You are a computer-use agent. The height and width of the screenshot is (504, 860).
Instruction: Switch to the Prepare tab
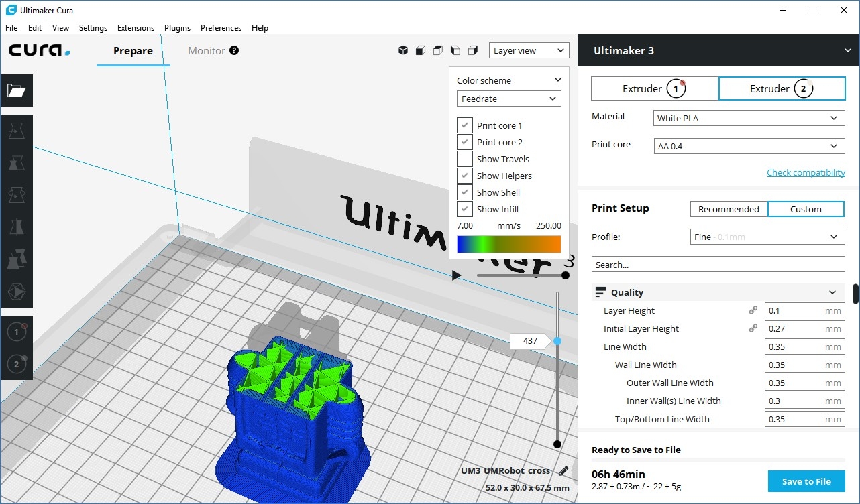tap(133, 51)
